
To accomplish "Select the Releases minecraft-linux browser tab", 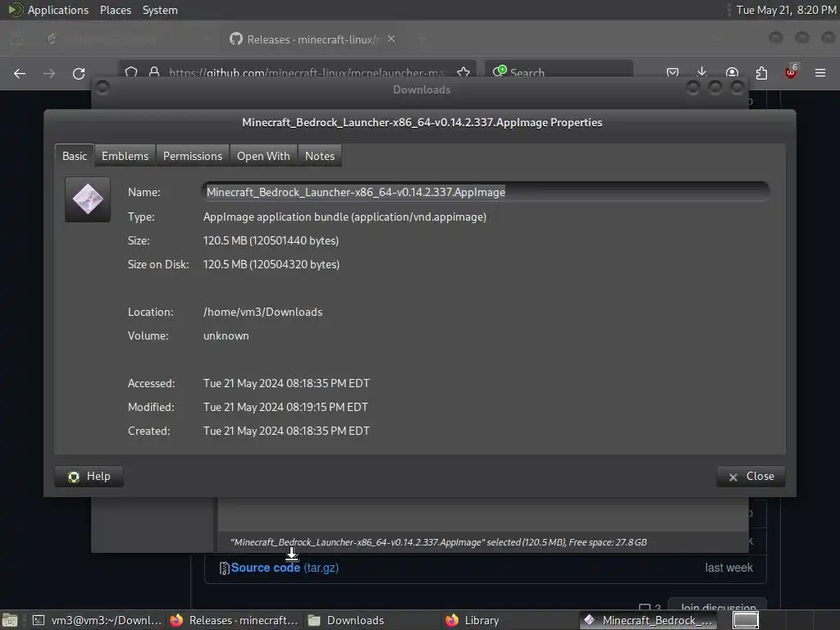I will pos(313,39).
